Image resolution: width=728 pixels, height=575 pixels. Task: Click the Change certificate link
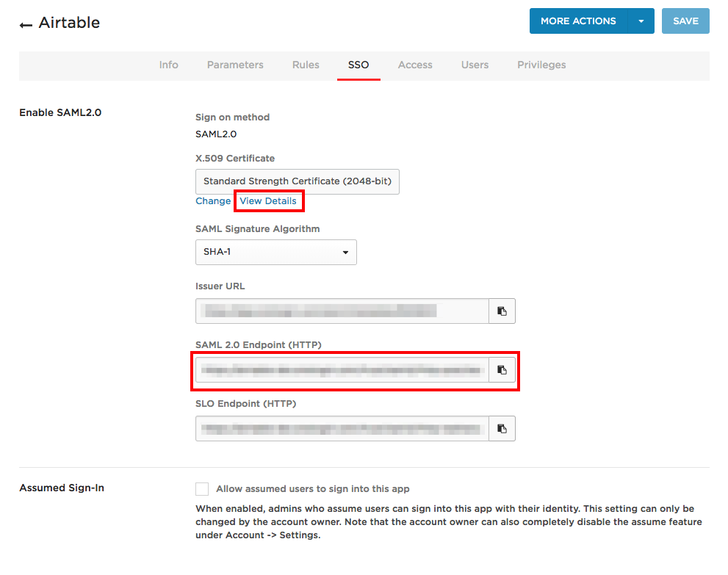[x=213, y=201]
